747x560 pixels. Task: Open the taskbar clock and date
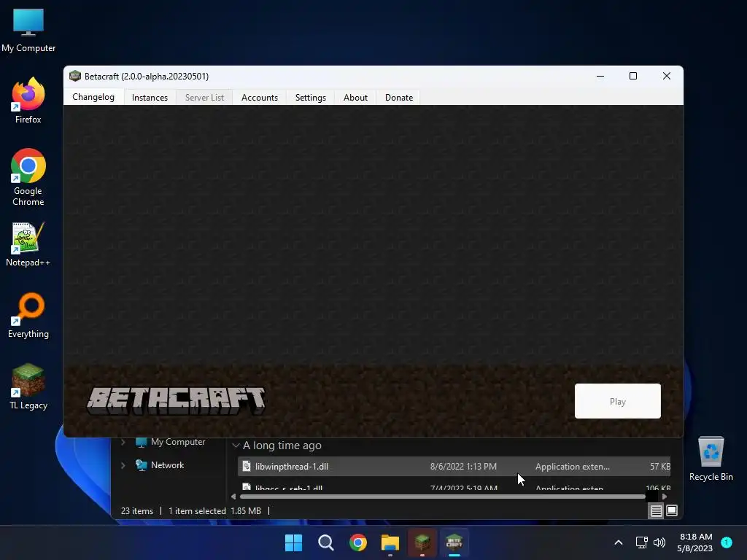point(695,542)
